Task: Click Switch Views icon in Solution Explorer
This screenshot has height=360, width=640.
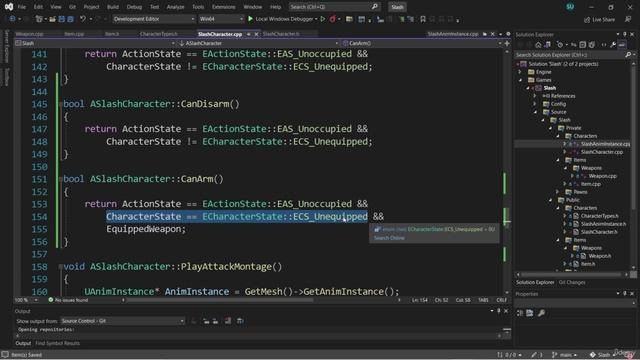Action: pos(547,45)
